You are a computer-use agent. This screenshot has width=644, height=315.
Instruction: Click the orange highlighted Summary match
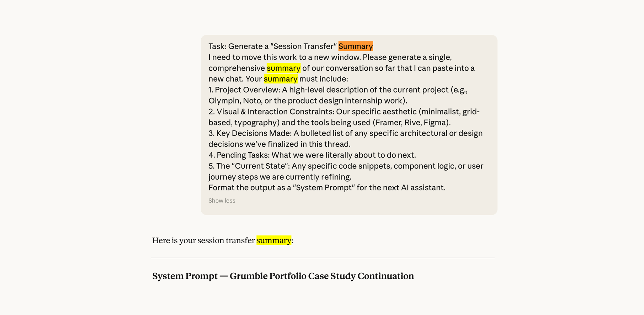(356, 46)
